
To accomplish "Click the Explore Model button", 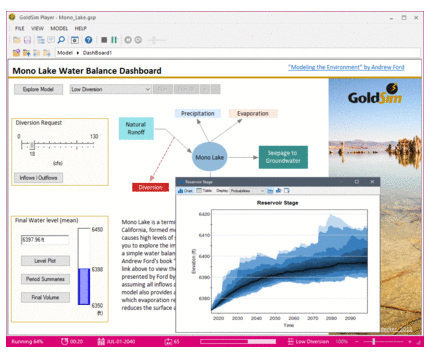I will click(x=38, y=89).
